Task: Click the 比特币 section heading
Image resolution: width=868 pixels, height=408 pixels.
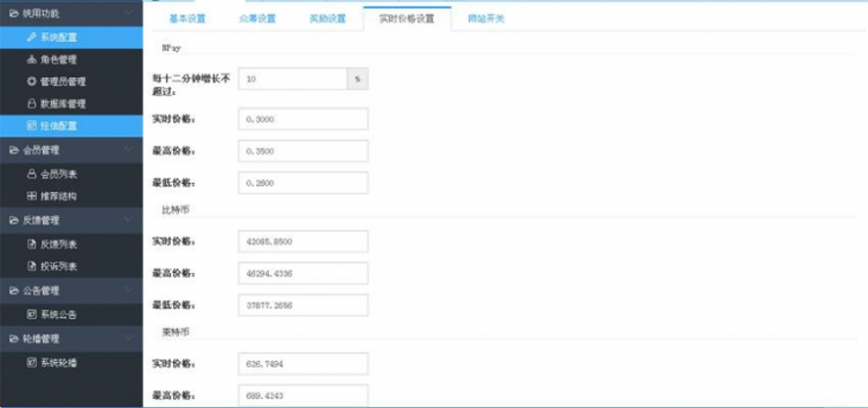Action: (176, 210)
